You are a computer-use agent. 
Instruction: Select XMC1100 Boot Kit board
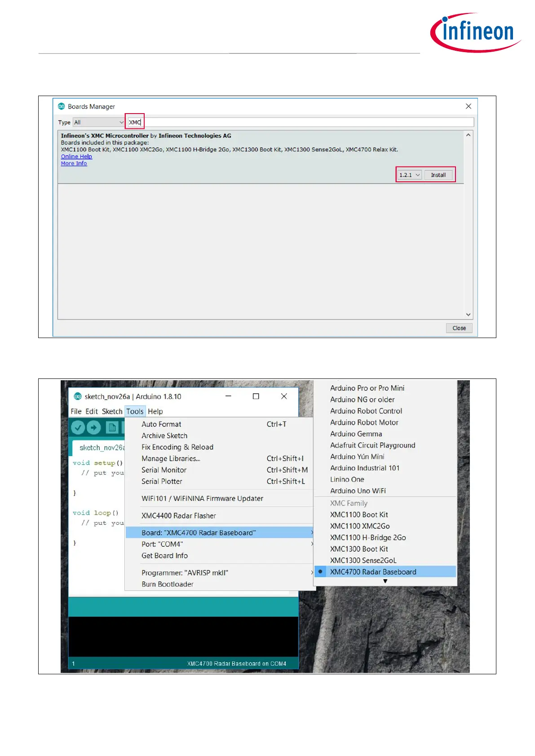[385, 515]
